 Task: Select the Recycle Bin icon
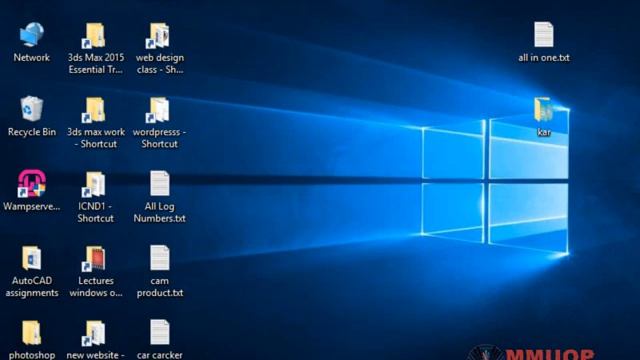point(31,109)
